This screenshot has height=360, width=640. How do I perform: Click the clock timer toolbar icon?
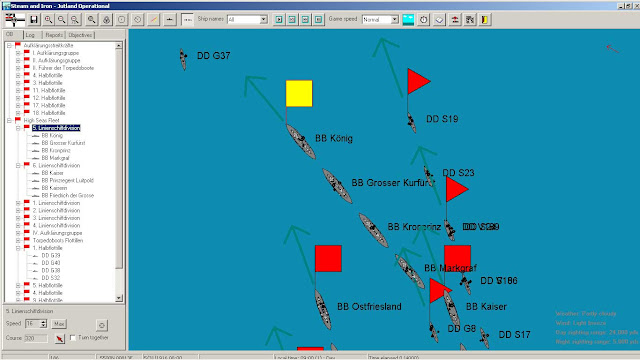pyautogui.click(x=424, y=20)
